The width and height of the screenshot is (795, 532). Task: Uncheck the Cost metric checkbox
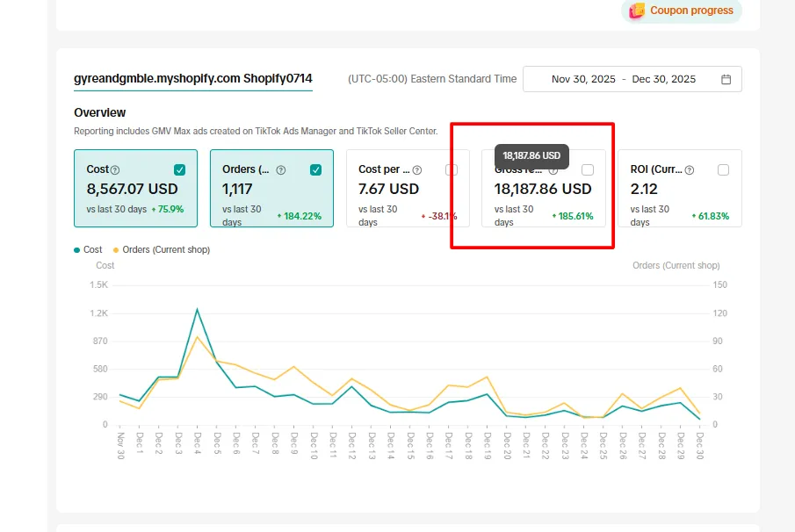(180, 169)
